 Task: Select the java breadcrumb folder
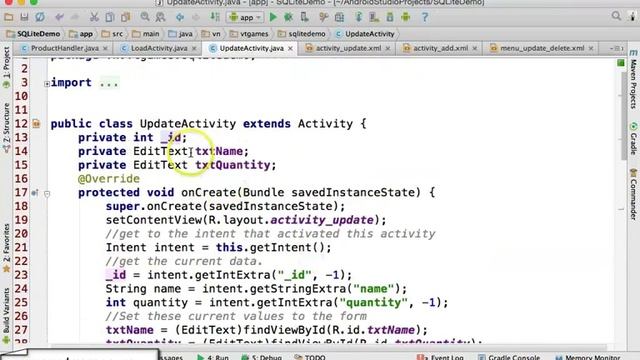pyautogui.click(x=180, y=34)
